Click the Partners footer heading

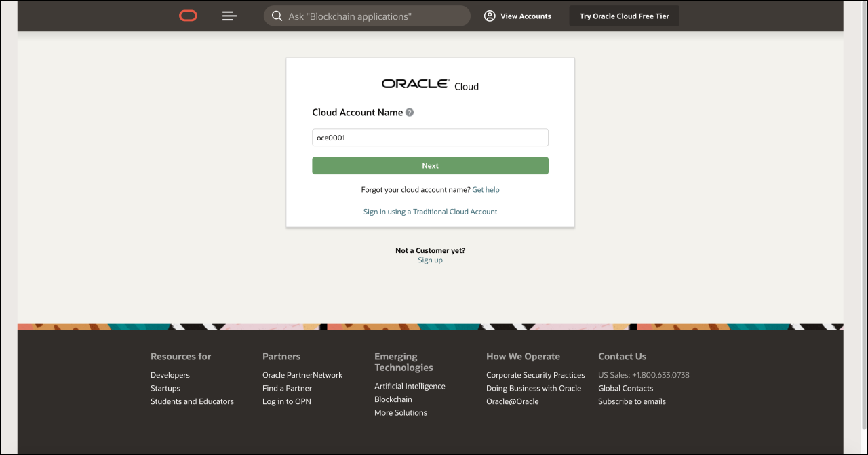click(x=281, y=357)
